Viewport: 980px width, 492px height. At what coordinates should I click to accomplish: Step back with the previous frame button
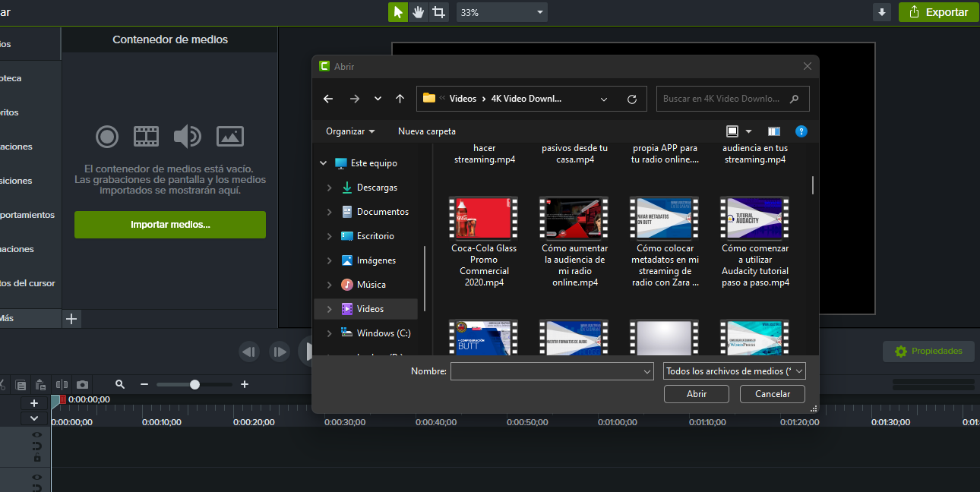(249, 352)
